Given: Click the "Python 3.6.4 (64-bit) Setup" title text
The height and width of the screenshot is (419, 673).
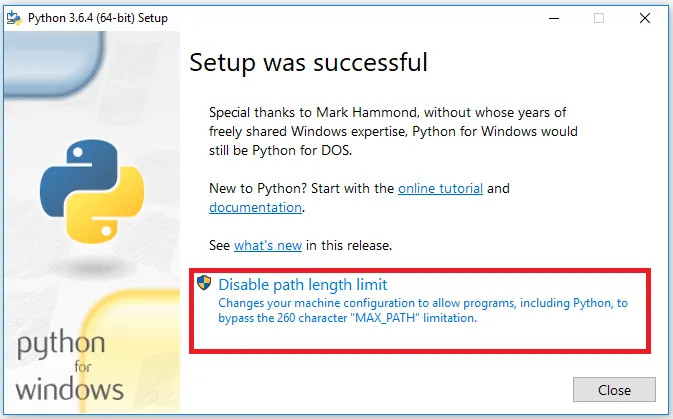Looking at the screenshot, I should click(x=98, y=18).
